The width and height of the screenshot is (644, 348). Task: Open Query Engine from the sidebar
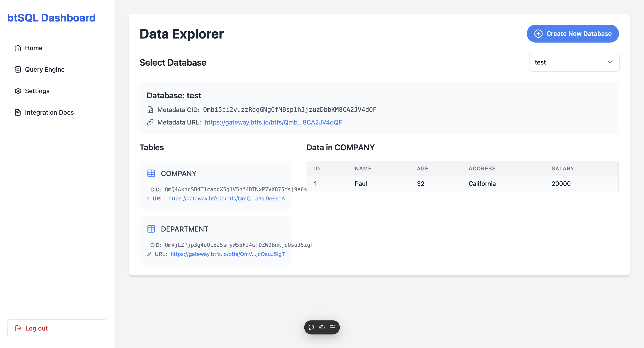pos(44,69)
